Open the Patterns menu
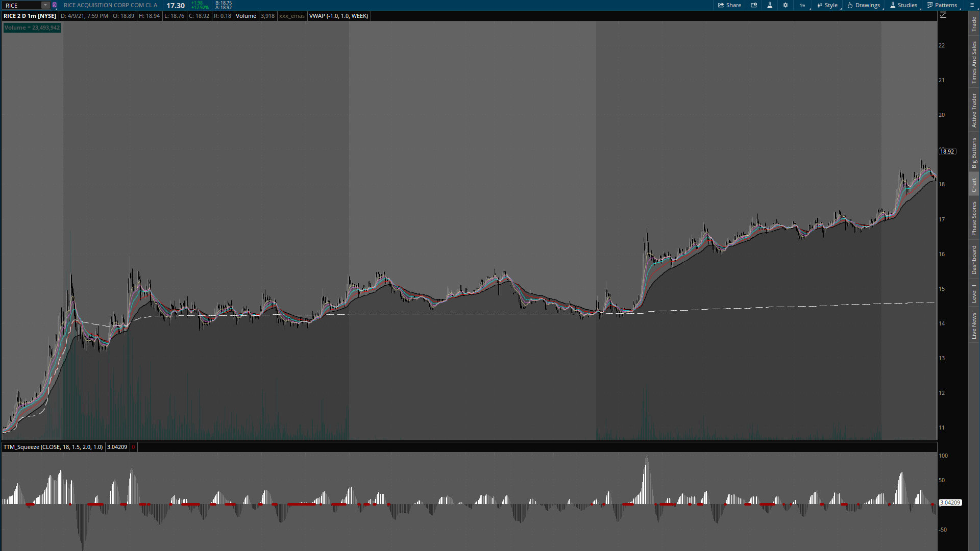The image size is (980, 551). [942, 5]
